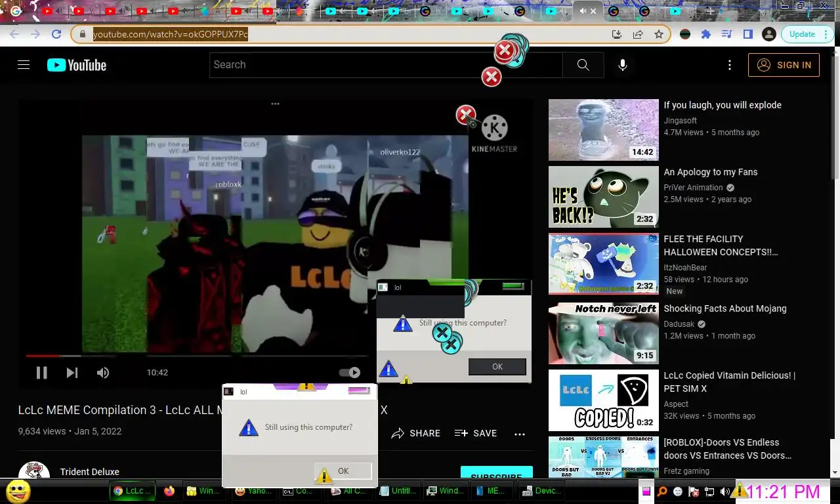Open 'Shocking Facts About Mojang' title
The image size is (840, 504).
pos(725,308)
